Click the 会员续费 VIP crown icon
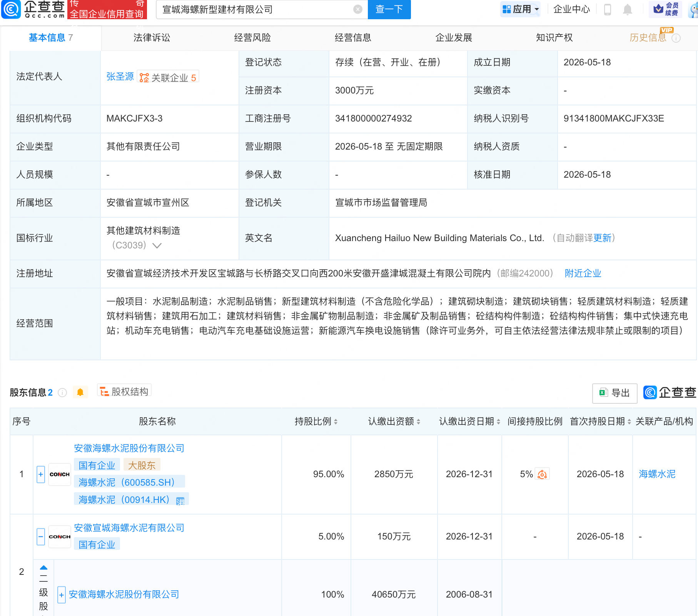Viewport: 698px width, 616px height. click(665, 9)
